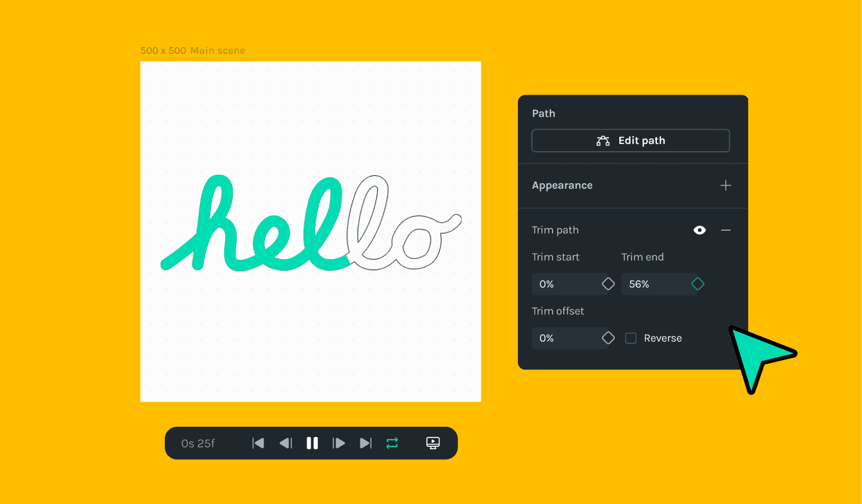The image size is (862, 504).
Task: Hide the Trim path effect
Action: pyautogui.click(x=699, y=230)
